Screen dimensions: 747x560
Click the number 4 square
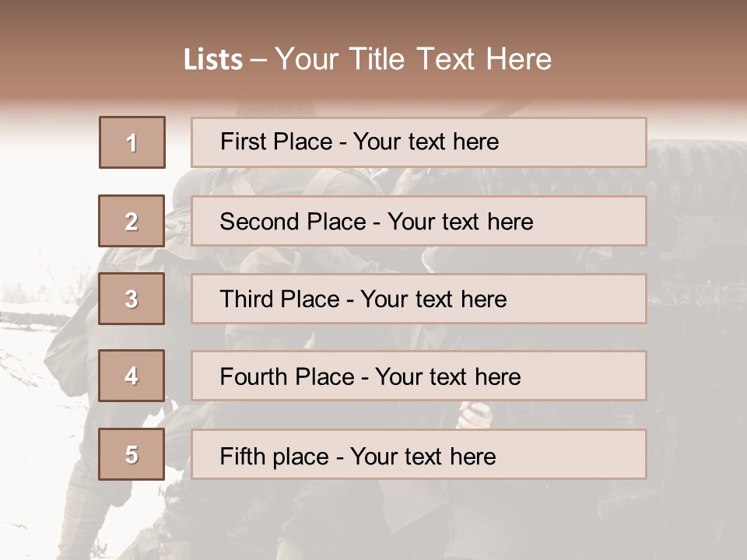pyautogui.click(x=132, y=376)
